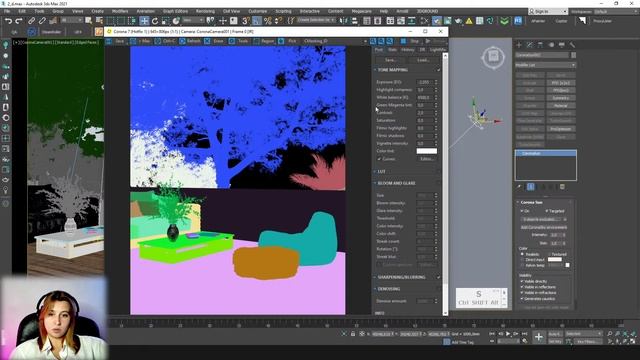This screenshot has width=640, height=360.
Task: Collapse the Denoising section
Action: 375,289
